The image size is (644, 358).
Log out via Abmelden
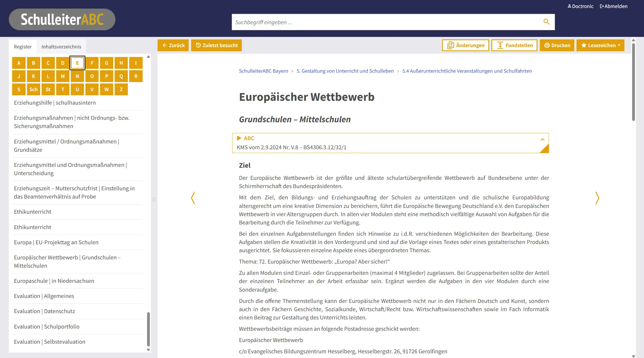614,6
